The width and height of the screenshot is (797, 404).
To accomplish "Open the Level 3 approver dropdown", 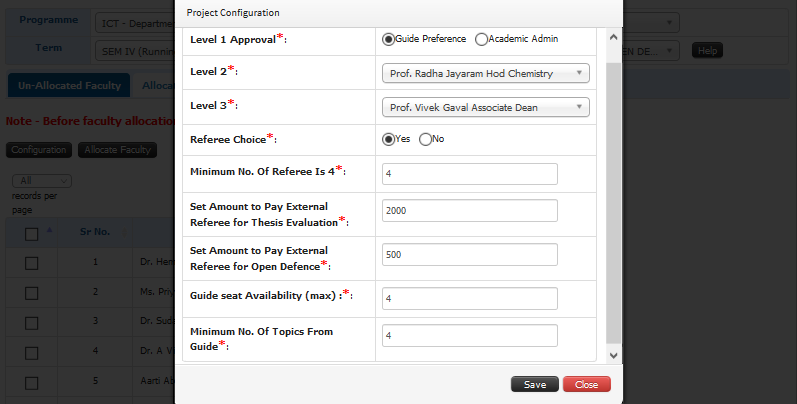I will [x=485, y=107].
